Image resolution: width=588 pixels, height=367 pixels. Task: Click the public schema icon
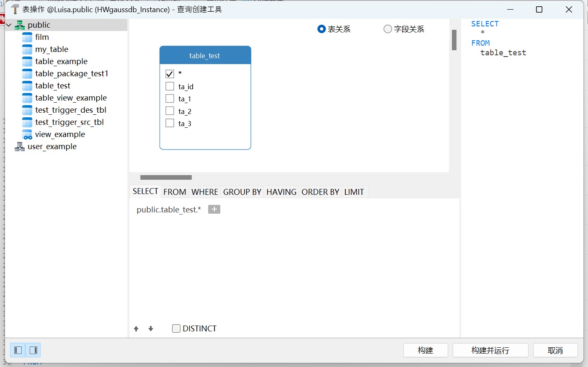tap(19, 25)
